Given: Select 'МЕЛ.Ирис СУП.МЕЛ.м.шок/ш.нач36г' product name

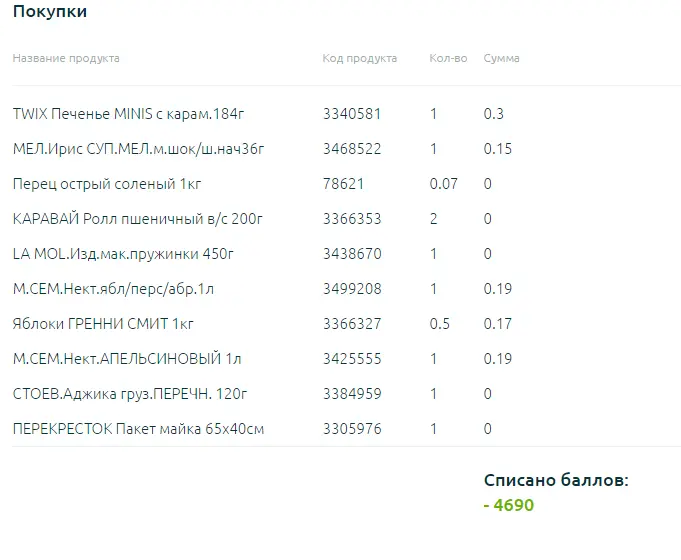Looking at the screenshot, I should point(139,149).
